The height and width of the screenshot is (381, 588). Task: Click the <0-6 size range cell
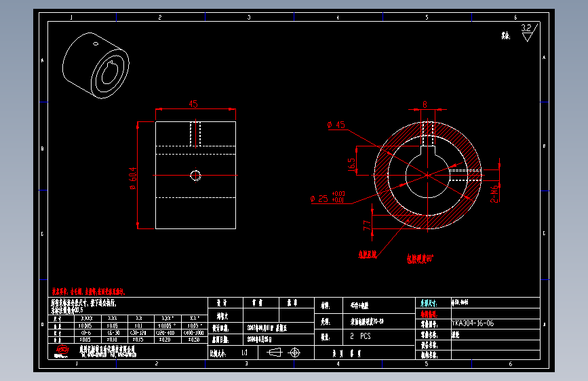pos(86,333)
